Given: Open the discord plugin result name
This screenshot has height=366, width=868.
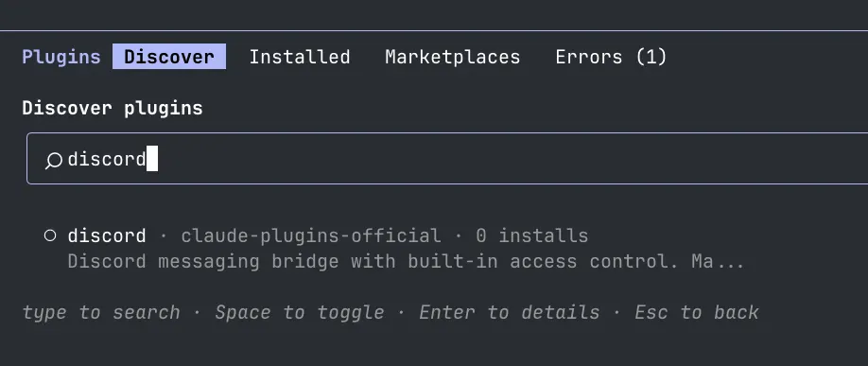Looking at the screenshot, I should [107, 235].
